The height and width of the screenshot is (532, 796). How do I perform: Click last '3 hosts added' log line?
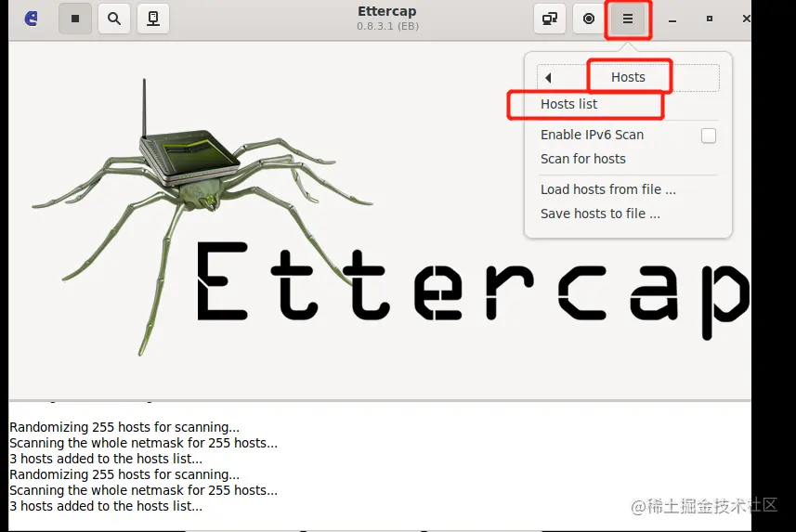pyautogui.click(x=106, y=506)
